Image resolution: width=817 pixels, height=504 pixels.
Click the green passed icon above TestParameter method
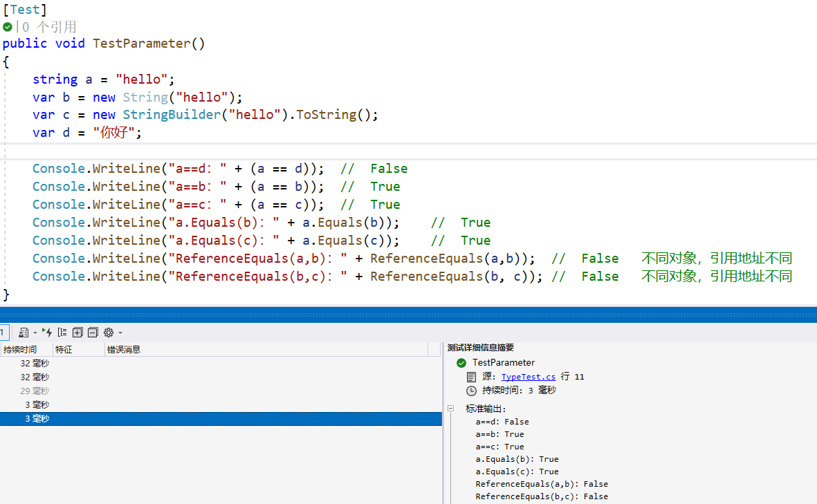click(x=8, y=27)
